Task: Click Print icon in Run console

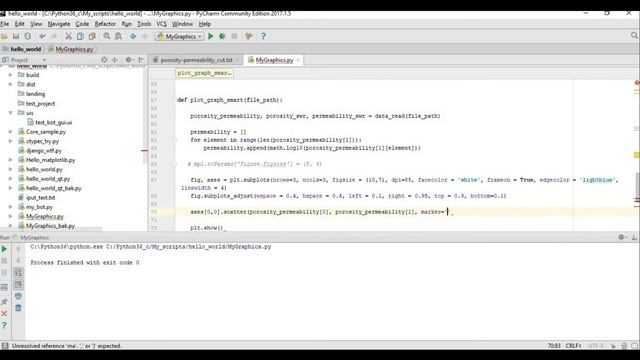Action: click(x=18, y=296)
